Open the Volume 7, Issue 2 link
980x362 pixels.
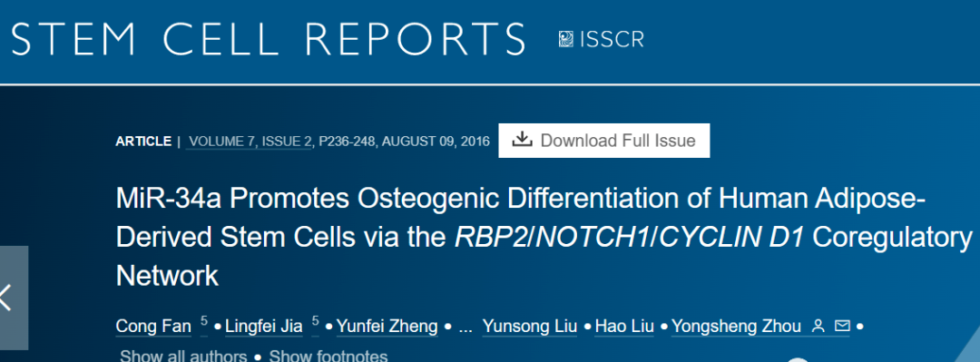point(250,142)
